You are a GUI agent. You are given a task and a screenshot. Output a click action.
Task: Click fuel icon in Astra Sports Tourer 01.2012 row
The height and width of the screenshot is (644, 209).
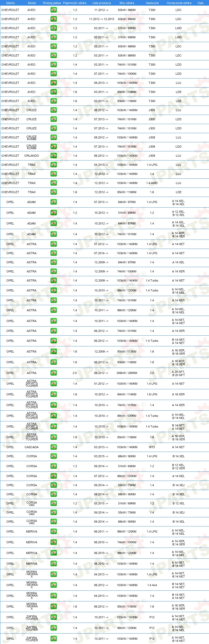[53, 384]
